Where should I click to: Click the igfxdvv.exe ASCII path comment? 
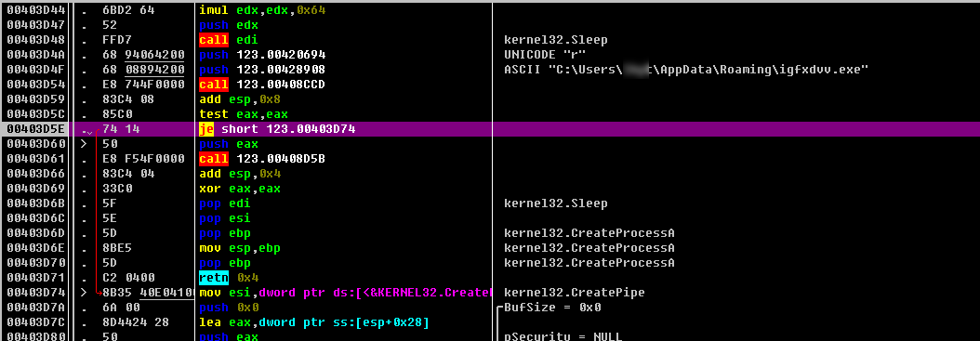(686, 70)
